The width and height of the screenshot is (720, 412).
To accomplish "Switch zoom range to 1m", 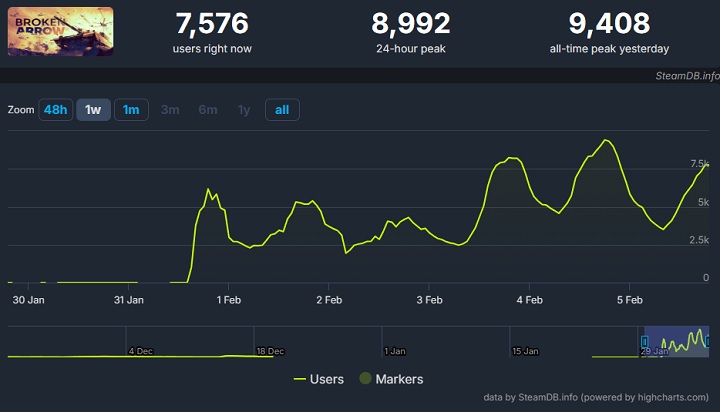I will (131, 110).
